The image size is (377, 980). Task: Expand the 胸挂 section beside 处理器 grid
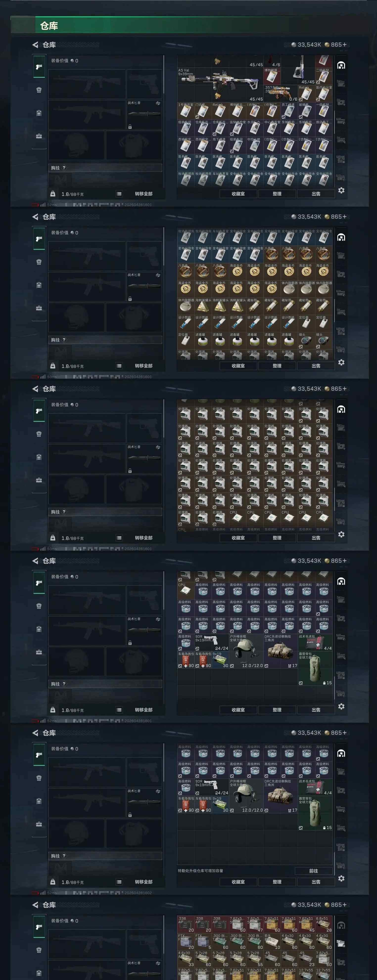105,512
